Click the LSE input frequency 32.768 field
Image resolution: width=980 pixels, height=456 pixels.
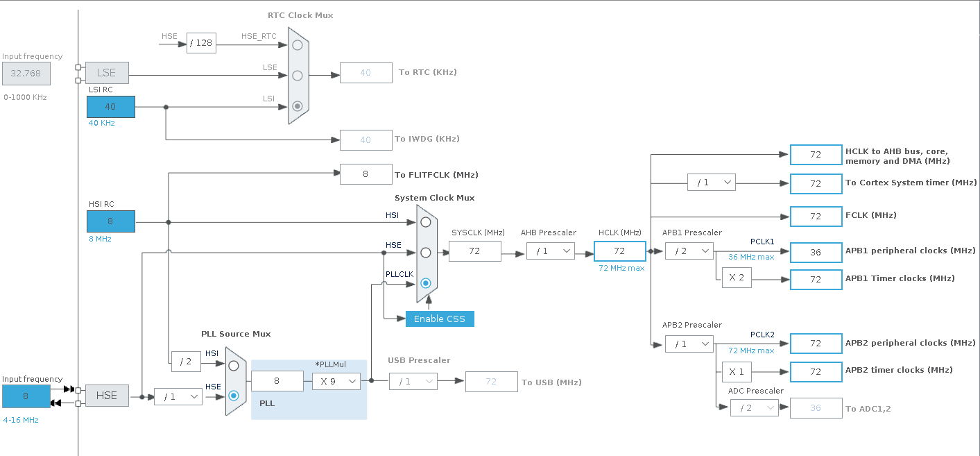[26, 73]
